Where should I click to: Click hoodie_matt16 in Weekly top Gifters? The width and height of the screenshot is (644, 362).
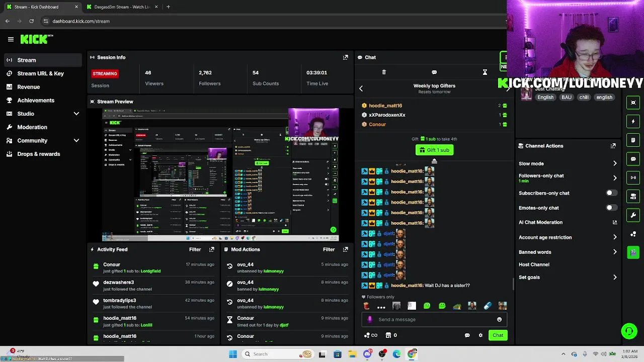click(385, 106)
